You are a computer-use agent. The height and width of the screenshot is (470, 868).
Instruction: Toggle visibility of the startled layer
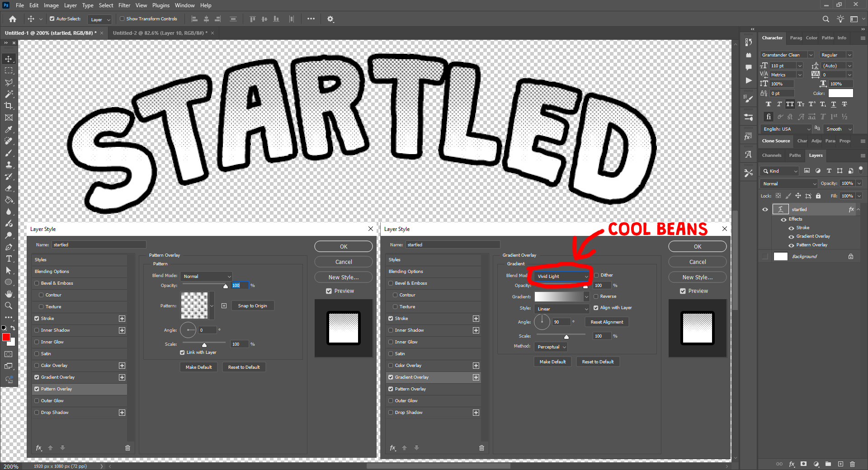click(765, 209)
